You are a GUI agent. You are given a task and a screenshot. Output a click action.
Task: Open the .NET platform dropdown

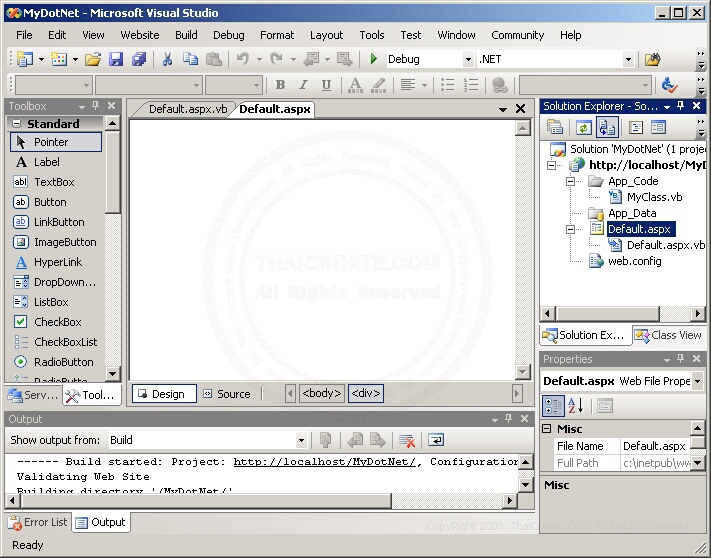[628, 59]
